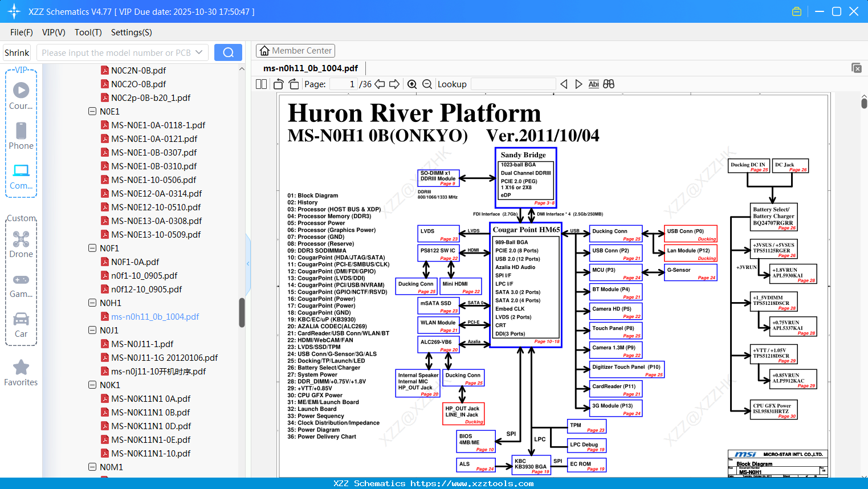Find next lookup result triangle
868x489 pixels.
[578, 84]
